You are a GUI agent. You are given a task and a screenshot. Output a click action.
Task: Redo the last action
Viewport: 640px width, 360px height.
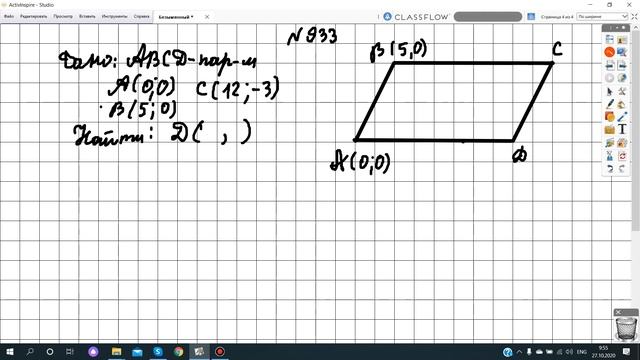(x=622, y=169)
